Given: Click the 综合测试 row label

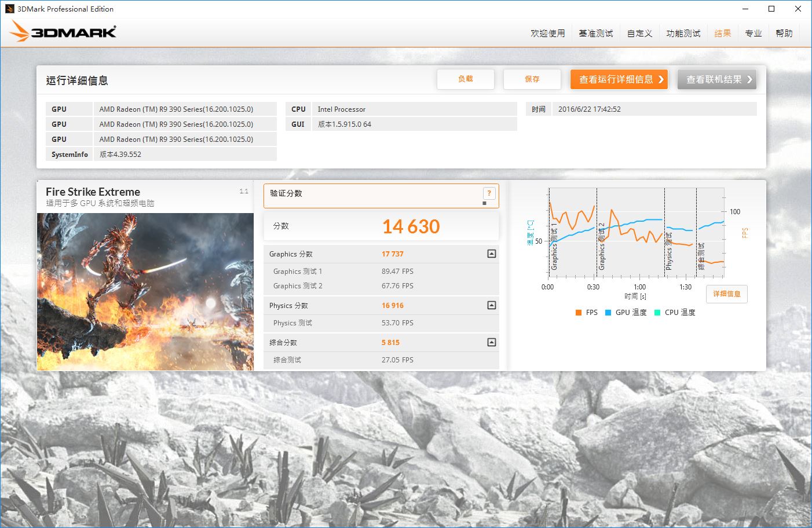Looking at the screenshot, I should point(287,360).
